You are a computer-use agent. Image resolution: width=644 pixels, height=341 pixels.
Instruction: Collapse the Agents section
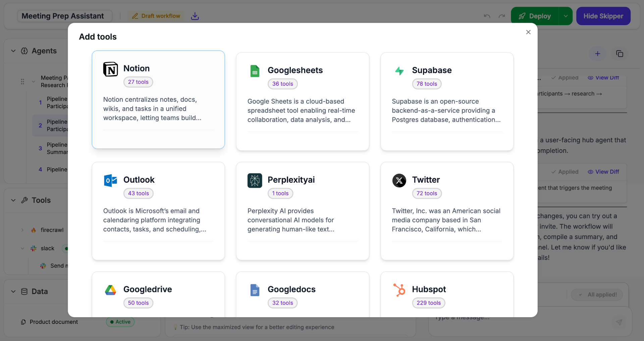coord(13,51)
